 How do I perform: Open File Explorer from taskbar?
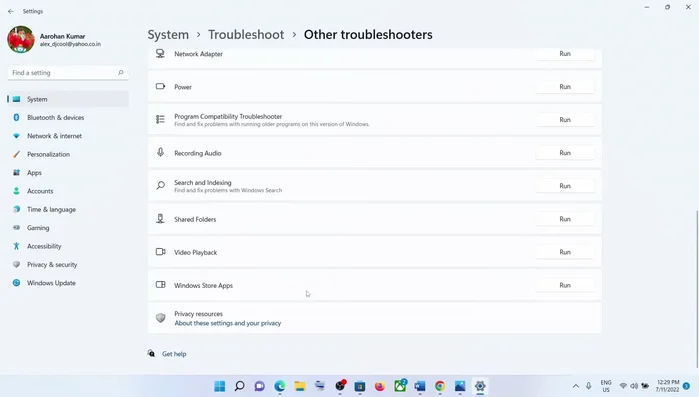tap(300, 386)
